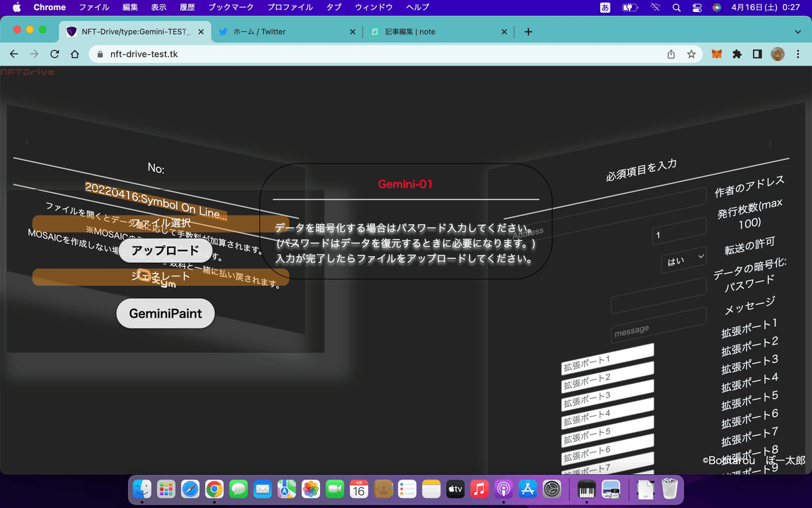Open FaceTime from the Dock

click(x=334, y=488)
